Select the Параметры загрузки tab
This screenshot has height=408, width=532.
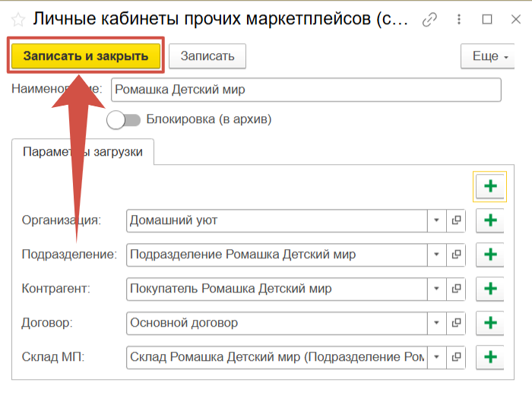(83, 152)
